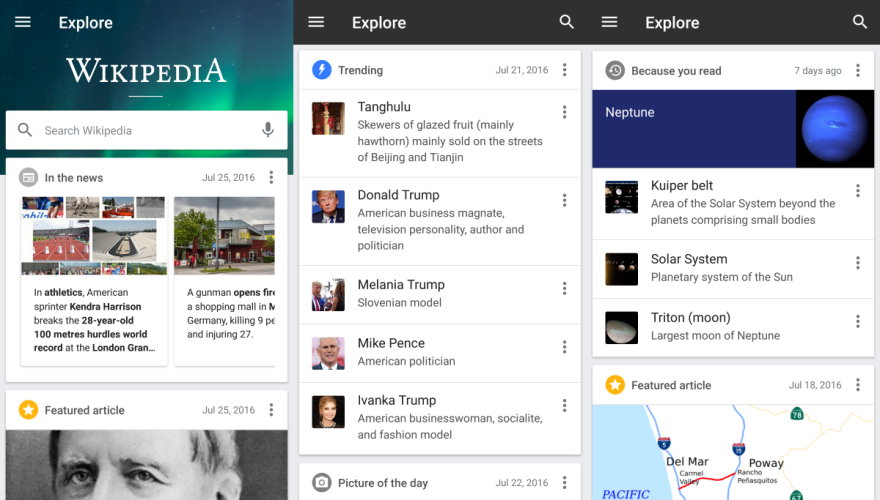The image size is (880, 500).
Task: Open the Ivanka Trump article title
Action: (397, 400)
